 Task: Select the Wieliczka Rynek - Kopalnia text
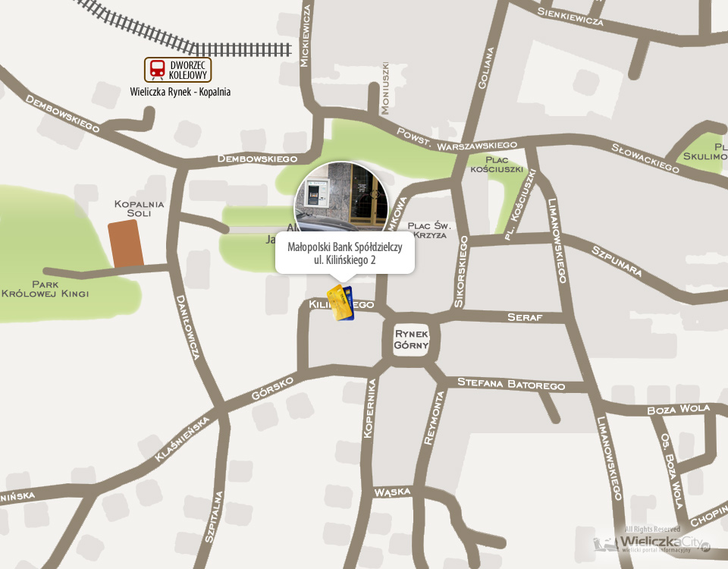(180, 92)
